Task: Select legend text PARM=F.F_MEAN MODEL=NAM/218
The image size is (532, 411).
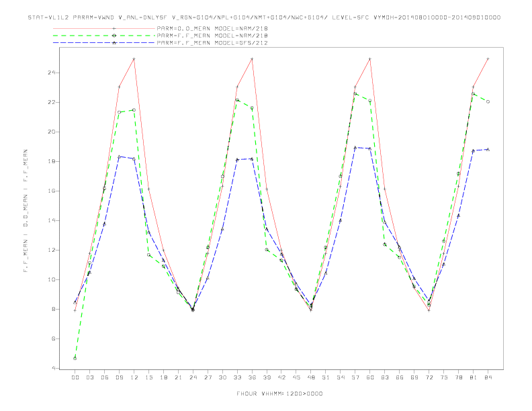Action: (x=212, y=36)
